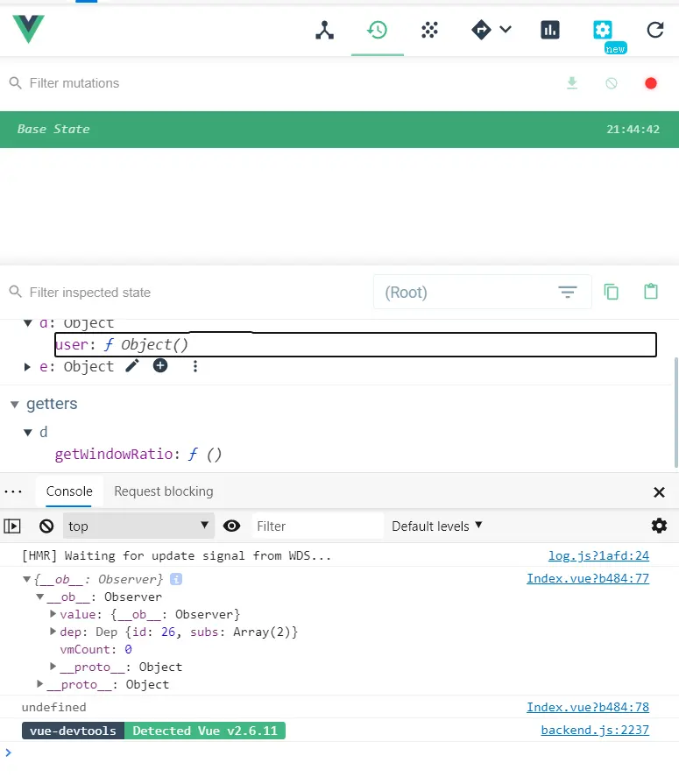Open the top JavaScript context dropdown
Image resolution: width=679 pixels, height=784 pixels.
[x=138, y=526]
